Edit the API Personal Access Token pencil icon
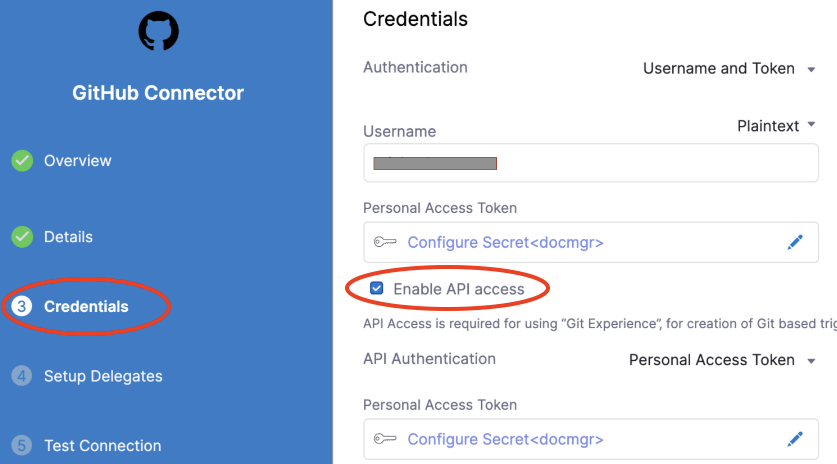This screenshot has width=837, height=464. [x=795, y=439]
